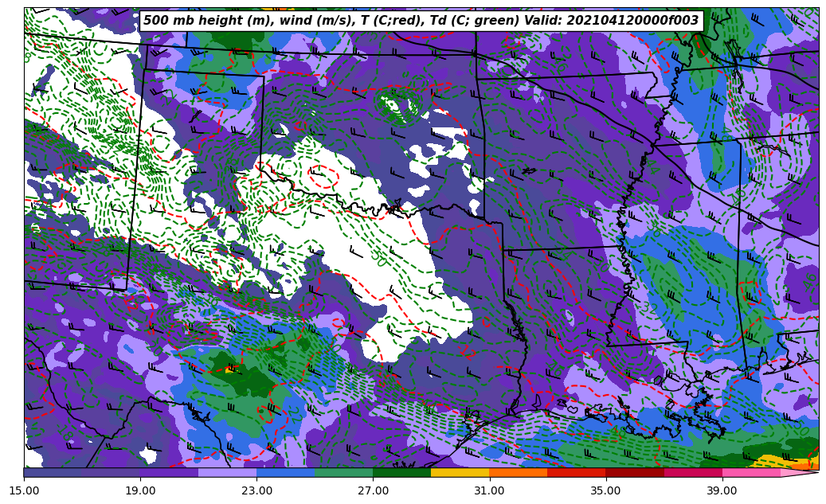Viewport: 826px width, 504px height.
Task: Select the orange colorbar segment
Action: coord(518,472)
